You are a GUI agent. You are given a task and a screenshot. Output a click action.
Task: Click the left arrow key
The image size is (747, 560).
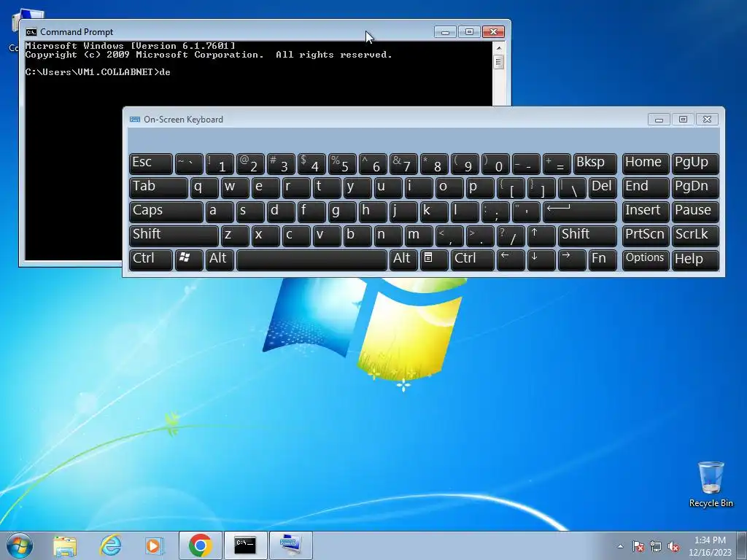tap(510, 260)
